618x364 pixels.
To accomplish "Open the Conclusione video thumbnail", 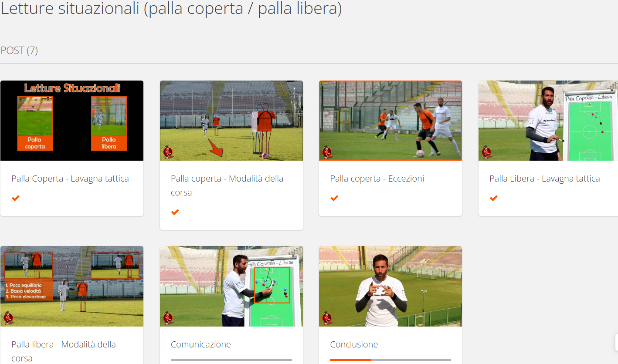I will 390,286.
